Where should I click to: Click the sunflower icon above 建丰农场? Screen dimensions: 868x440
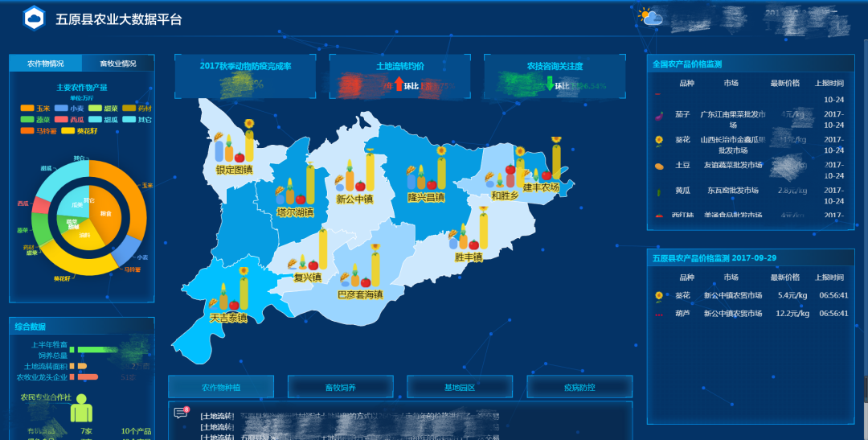click(x=556, y=141)
